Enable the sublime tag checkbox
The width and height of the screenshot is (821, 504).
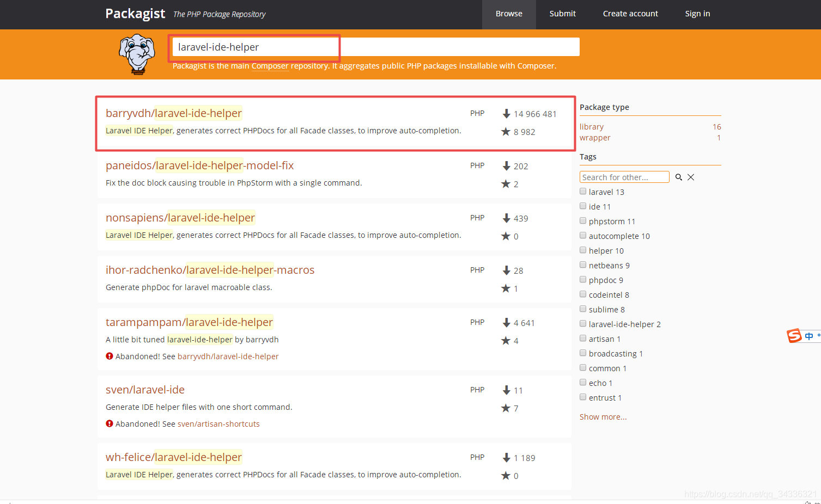583,309
